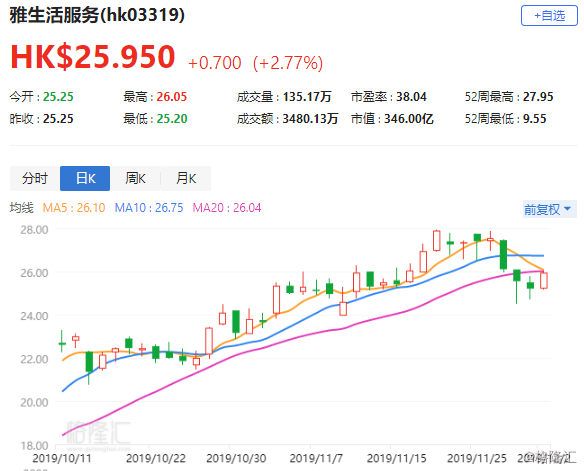Click 最高 value 26.05
This screenshot has width=584, height=471.
(171, 97)
